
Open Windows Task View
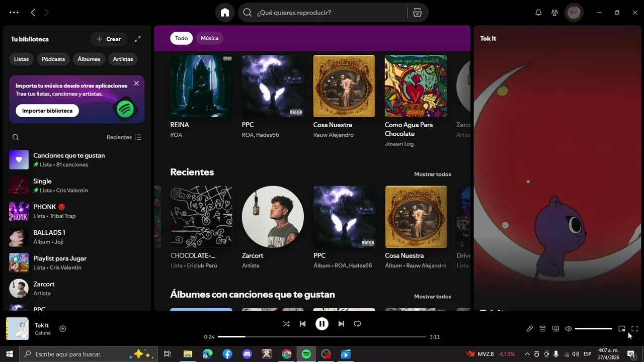tap(168, 354)
